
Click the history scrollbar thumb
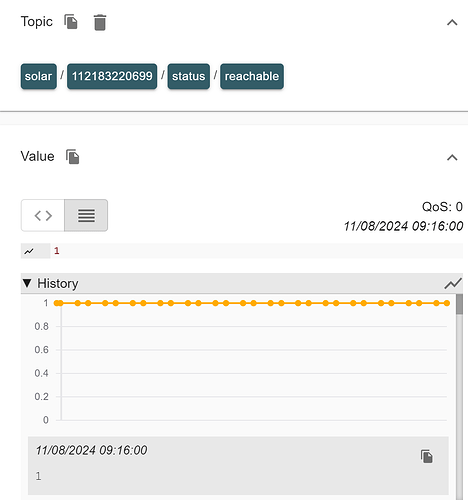[x=459, y=304]
